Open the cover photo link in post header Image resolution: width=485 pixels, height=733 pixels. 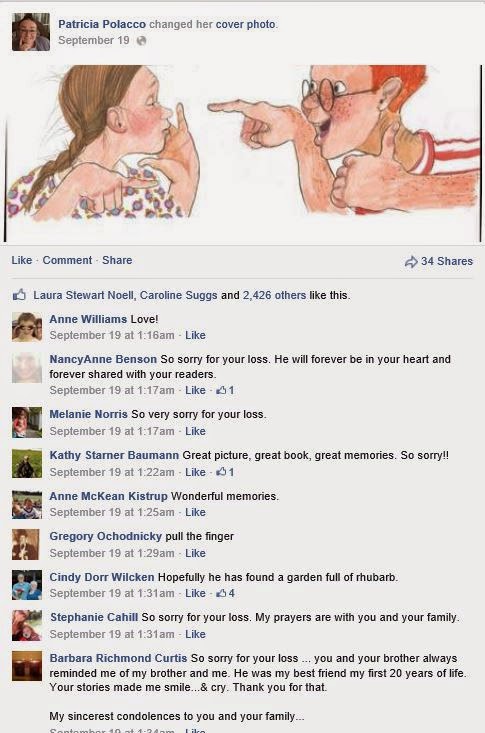(245, 24)
